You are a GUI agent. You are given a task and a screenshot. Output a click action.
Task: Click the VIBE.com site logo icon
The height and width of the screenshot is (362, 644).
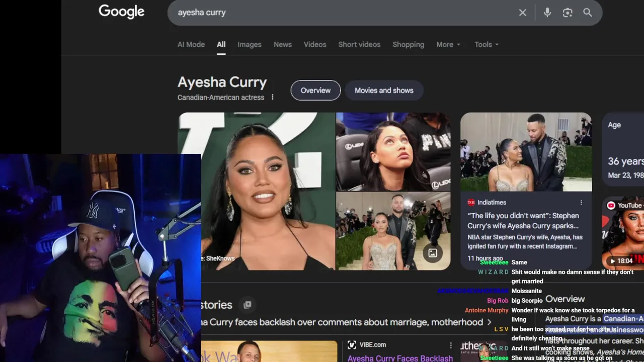pyautogui.click(x=352, y=345)
